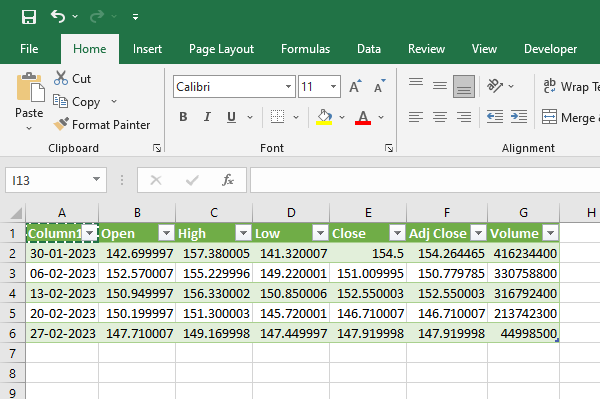Image resolution: width=600 pixels, height=399 pixels.
Task: Click the Save icon in quick access toolbar
Action: [x=29, y=17]
